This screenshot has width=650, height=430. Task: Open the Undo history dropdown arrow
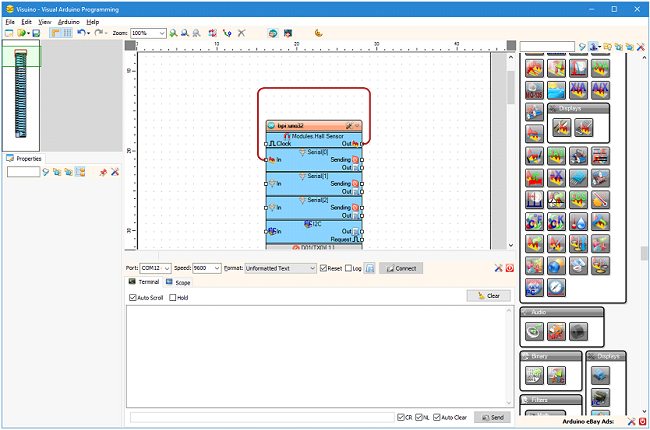[x=88, y=34]
